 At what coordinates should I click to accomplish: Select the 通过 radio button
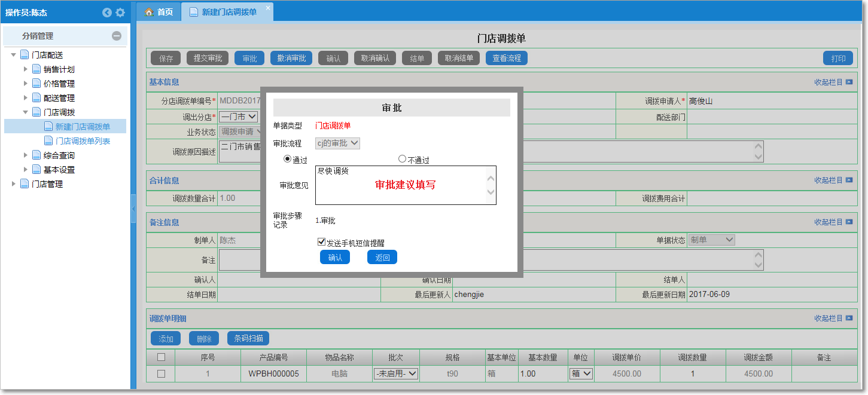[287, 159]
